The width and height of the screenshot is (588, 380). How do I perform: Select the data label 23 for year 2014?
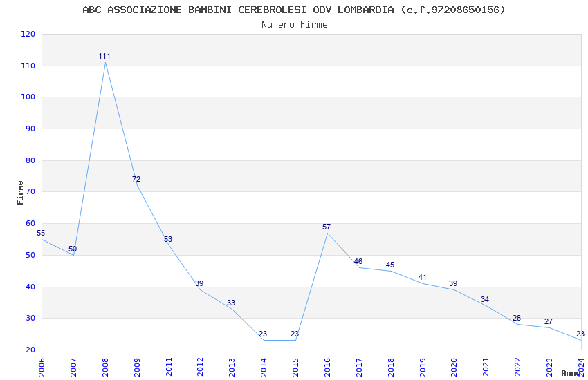[x=263, y=334]
